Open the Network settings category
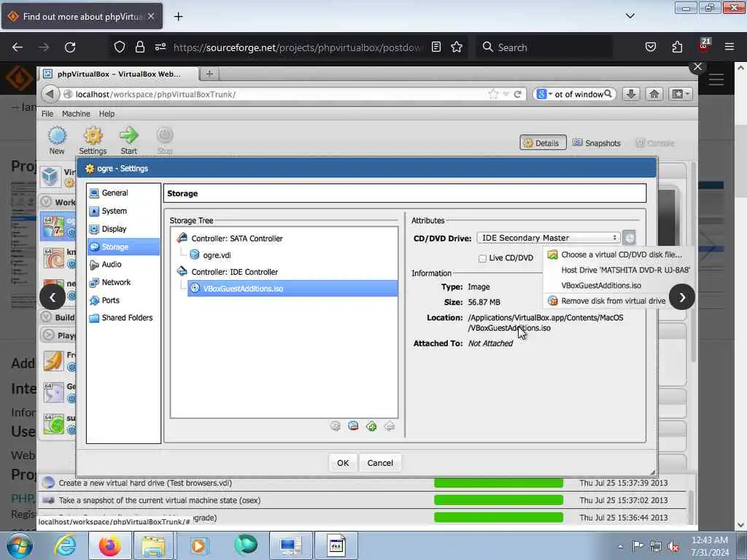 123,282
